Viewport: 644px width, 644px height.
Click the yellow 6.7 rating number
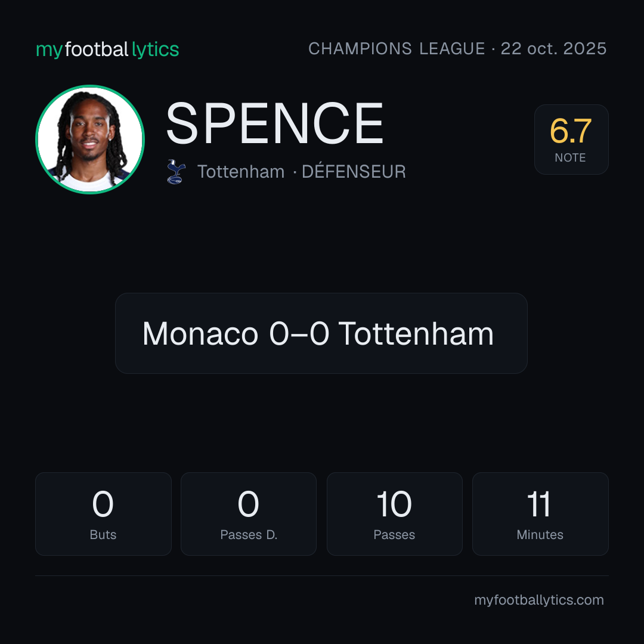(571, 131)
